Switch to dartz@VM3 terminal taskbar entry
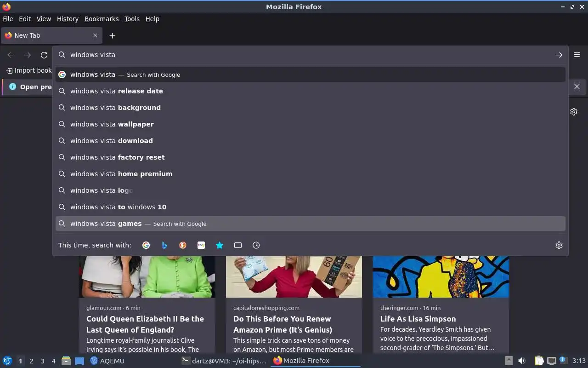The width and height of the screenshot is (588, 368). [224, 361]
